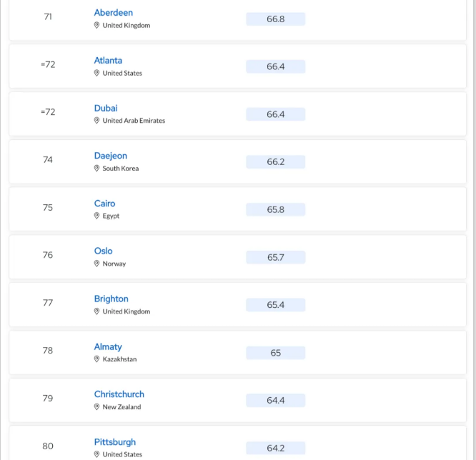Click location pin icon beside Norway
Screen dimensions: 476x460
click(96, 264)
